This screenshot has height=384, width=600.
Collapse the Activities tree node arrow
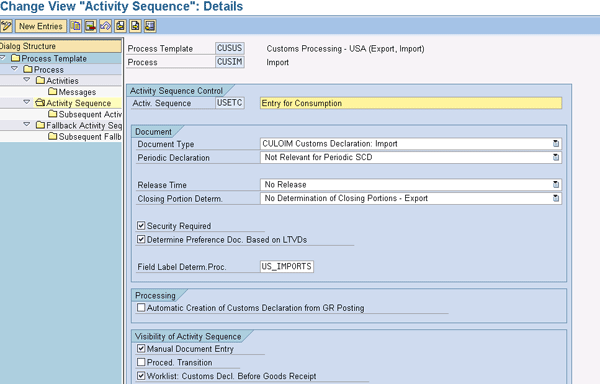(x=26, y=80)
